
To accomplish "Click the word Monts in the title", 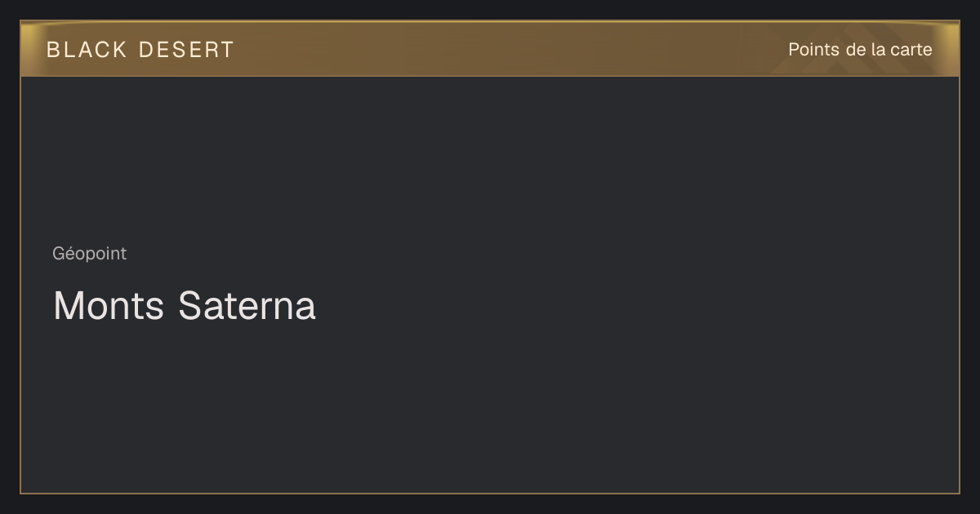I will (x=109, y=306).
